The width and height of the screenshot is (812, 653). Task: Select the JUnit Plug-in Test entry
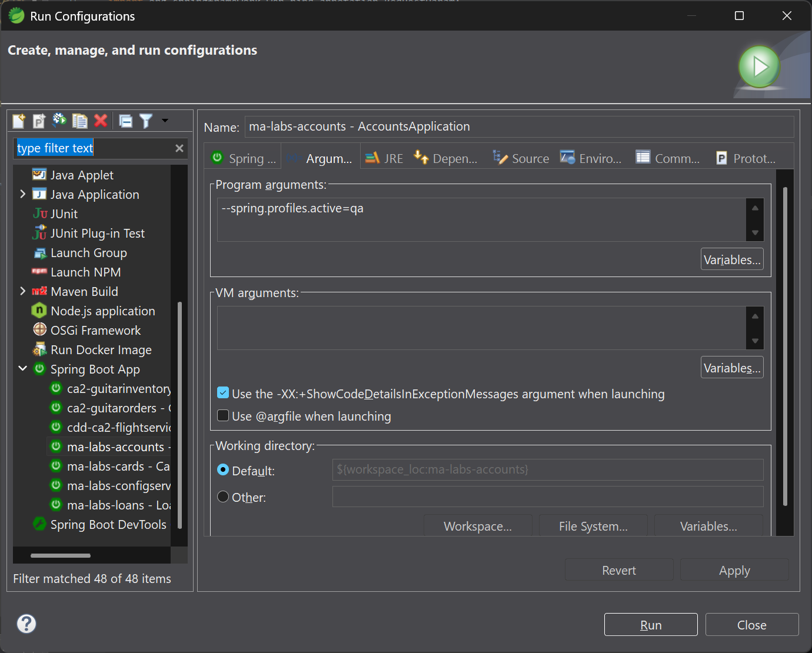pyautogui.click(x=97, y=233)
